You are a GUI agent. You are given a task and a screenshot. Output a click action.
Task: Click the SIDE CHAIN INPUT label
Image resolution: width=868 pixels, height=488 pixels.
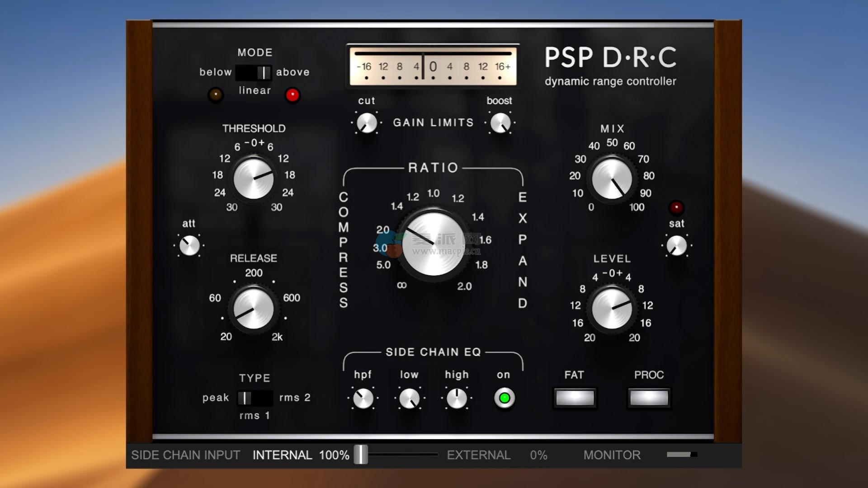point(185,455)
